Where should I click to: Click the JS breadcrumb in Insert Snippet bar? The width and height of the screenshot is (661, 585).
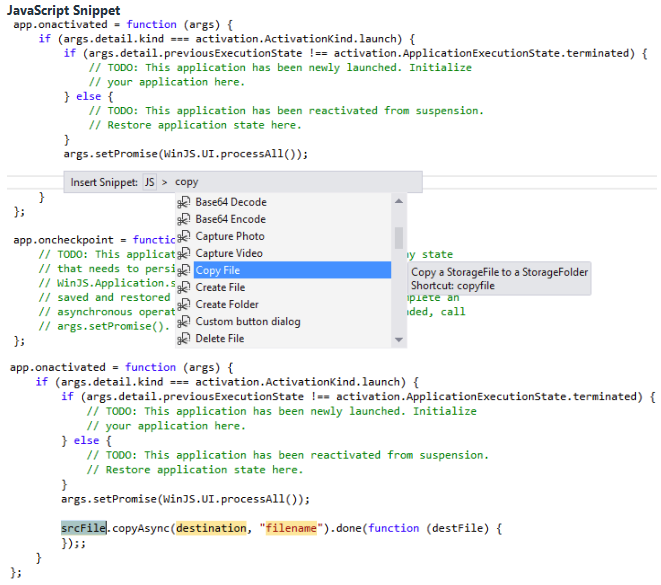click(149, 182)
